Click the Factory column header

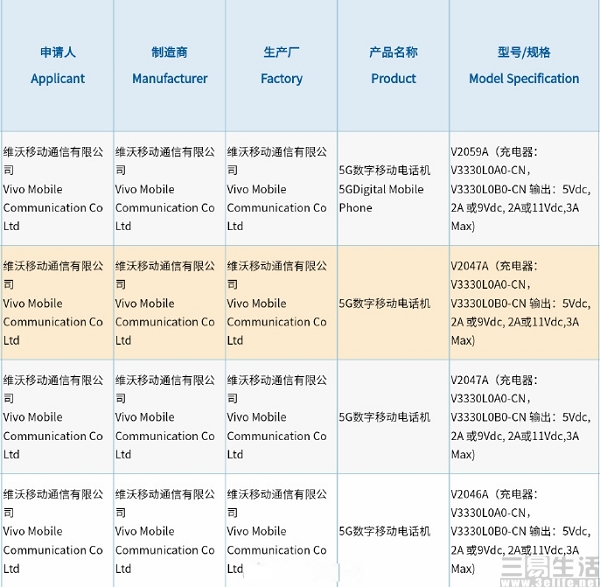tap(281, 66)
